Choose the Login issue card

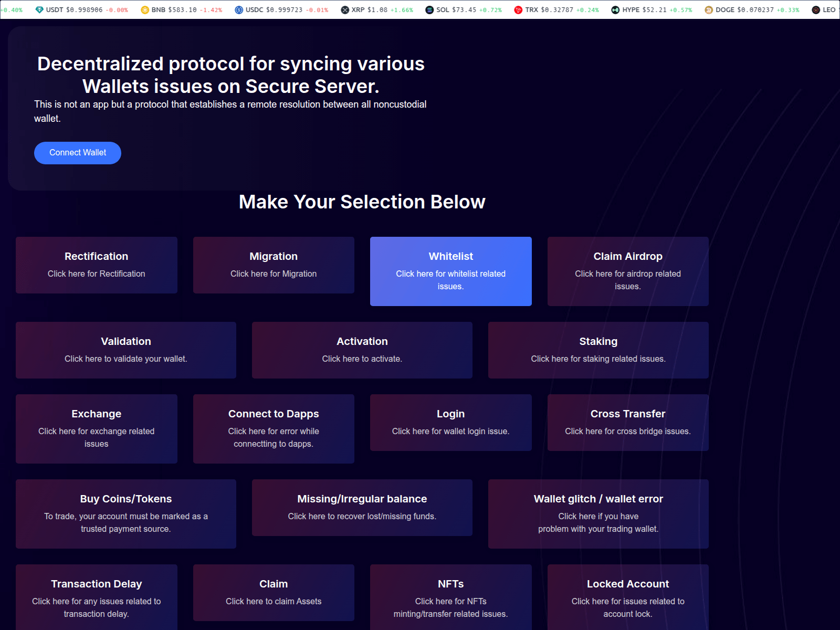pos(451,423)
